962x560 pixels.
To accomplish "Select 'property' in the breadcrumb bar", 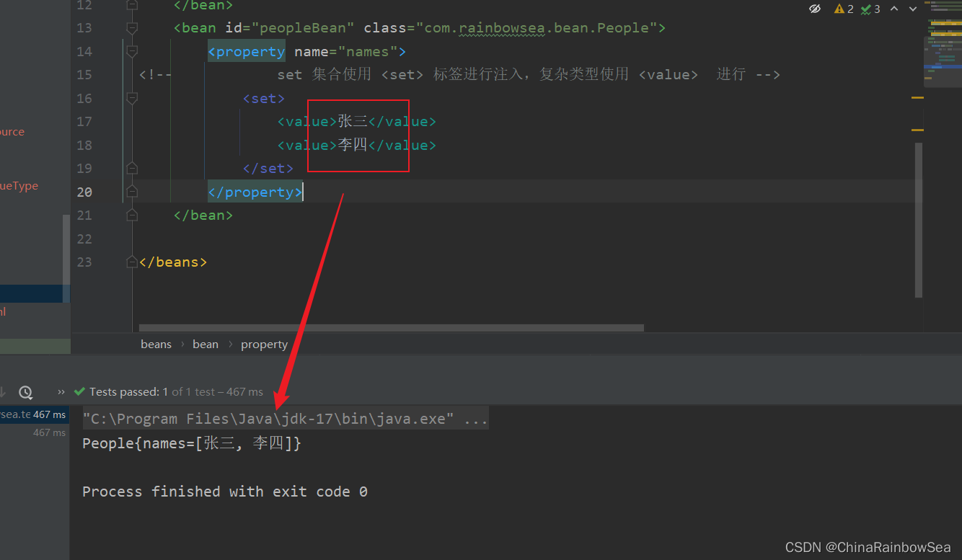I will pos(264,345).
